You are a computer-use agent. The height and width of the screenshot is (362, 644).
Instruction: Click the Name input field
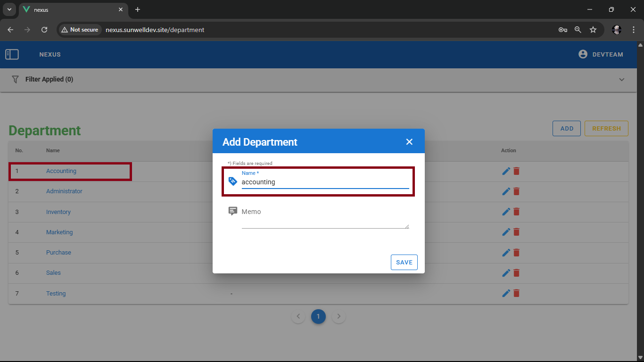325,182
